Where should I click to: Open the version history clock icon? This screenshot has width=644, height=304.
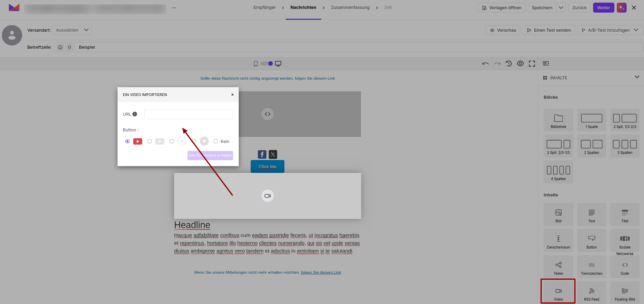click(509, 64)
